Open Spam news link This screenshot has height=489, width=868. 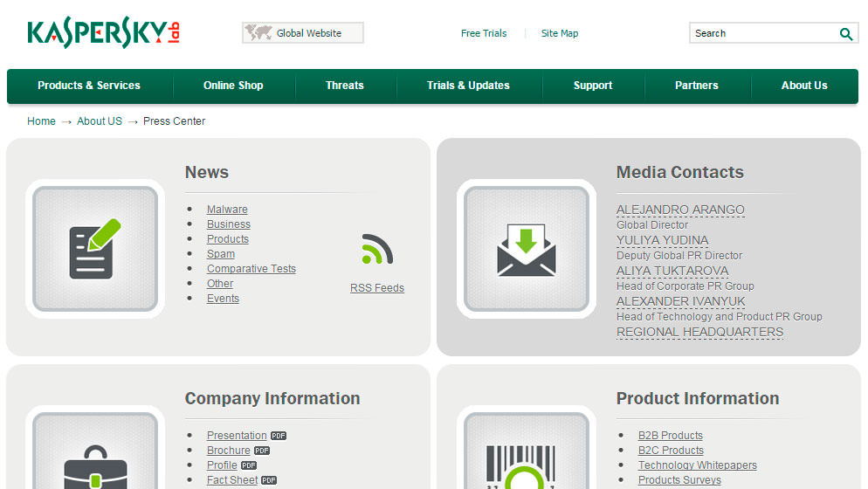(x=221, y=254)
